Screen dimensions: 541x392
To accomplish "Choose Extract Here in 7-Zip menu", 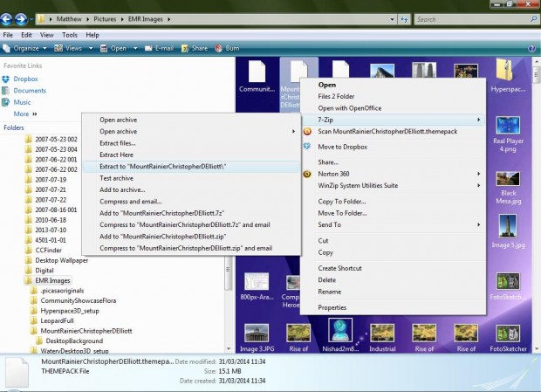I will [x=191, y=155].
